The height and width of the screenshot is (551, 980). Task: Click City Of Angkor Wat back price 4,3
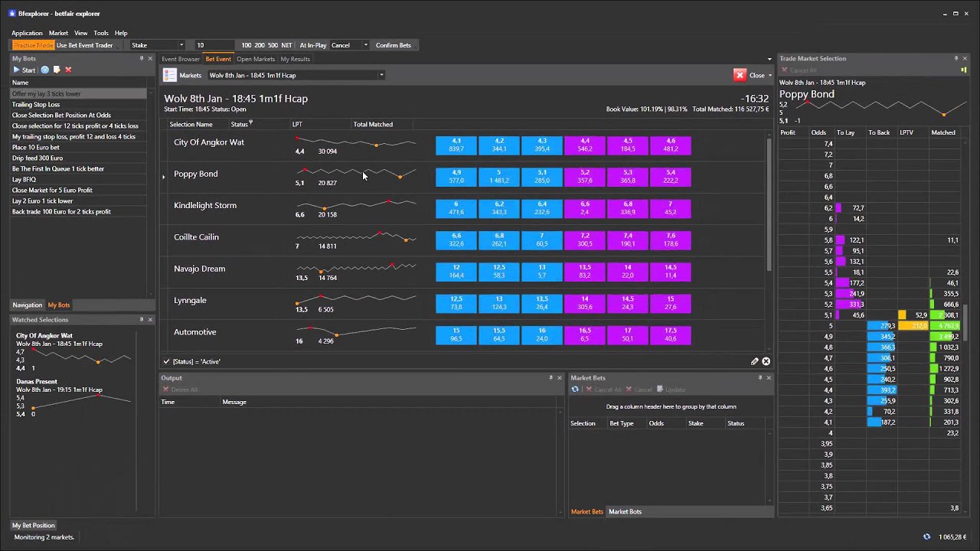(542, 145)
